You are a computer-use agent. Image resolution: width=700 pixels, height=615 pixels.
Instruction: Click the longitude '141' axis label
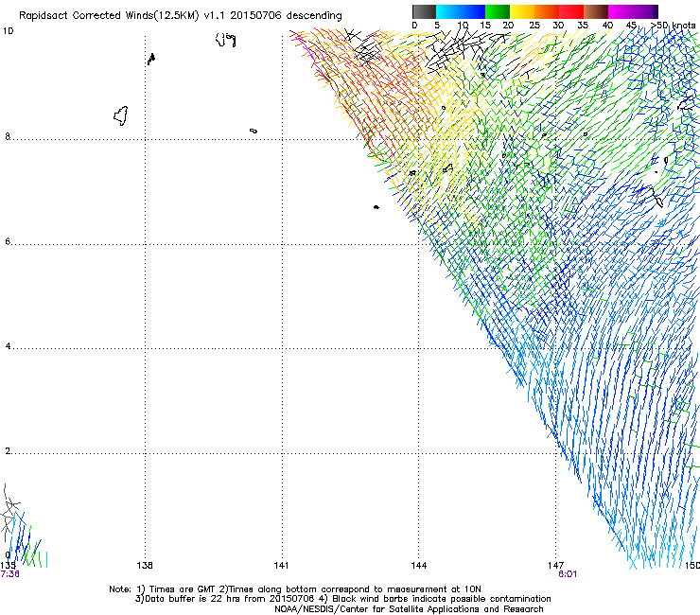(281, 566)
